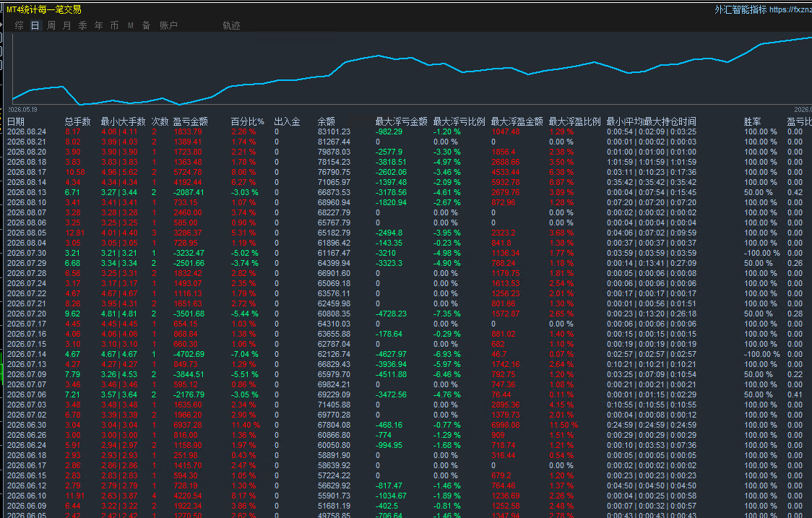812x518 pixels.
Task: Click lots range 4.96 | 5.62
Action: click(119, 173)
